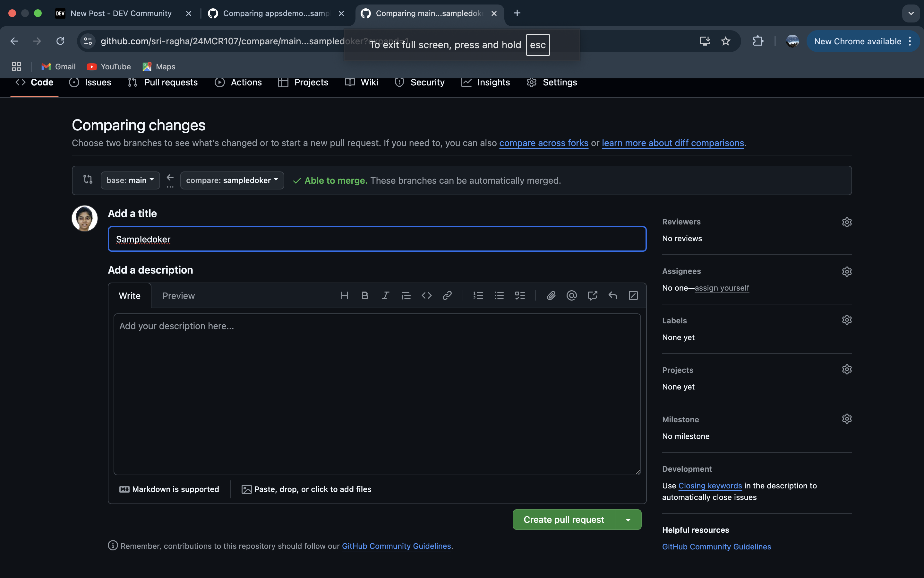Switch to New Post - DEV Community tab

tap(121, 13)
